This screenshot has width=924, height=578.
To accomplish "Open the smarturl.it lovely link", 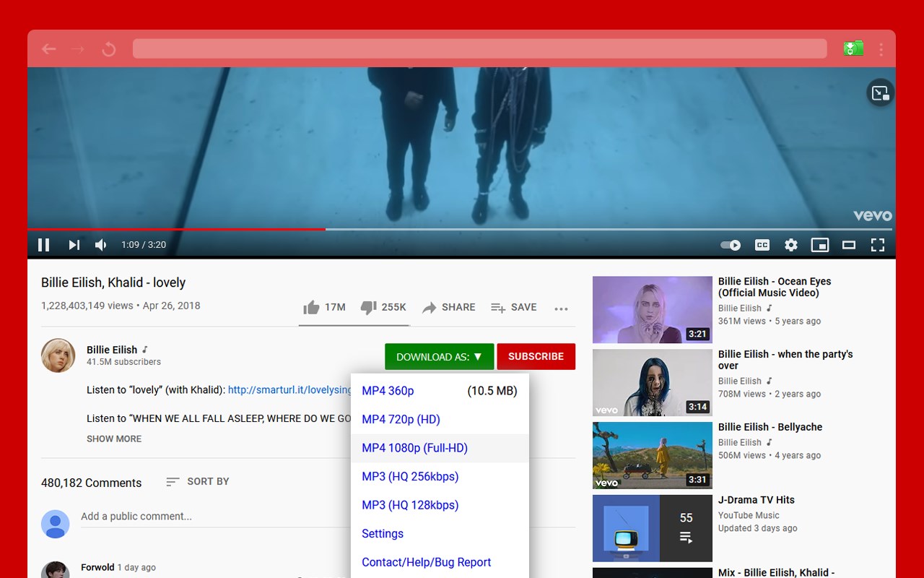I will coord(289,389).
